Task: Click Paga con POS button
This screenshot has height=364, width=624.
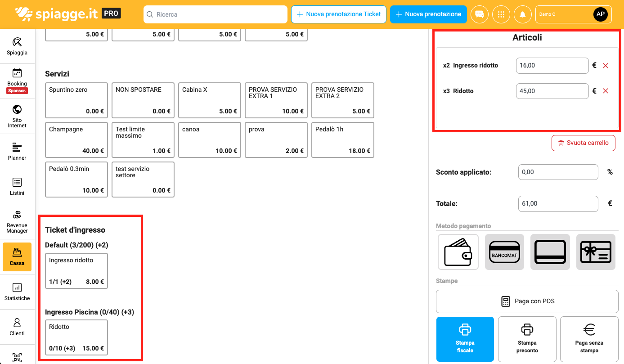Action: [x=527, y=301]
